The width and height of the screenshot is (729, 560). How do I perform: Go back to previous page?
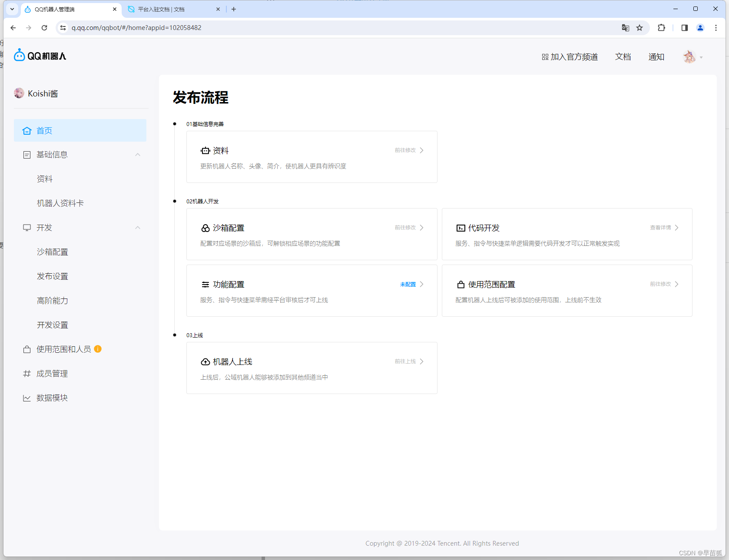pos(13,28)
